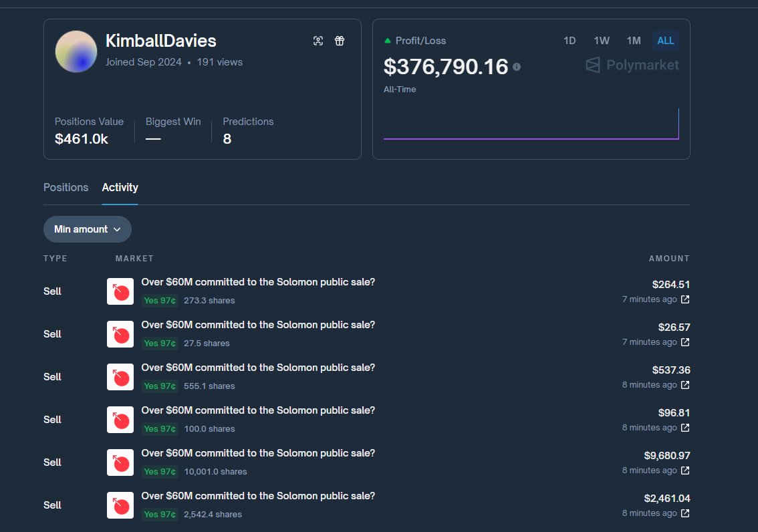The image size is (758, 532).
Task: Open the top Solomon public sale market title
Action: coord(258,282)
